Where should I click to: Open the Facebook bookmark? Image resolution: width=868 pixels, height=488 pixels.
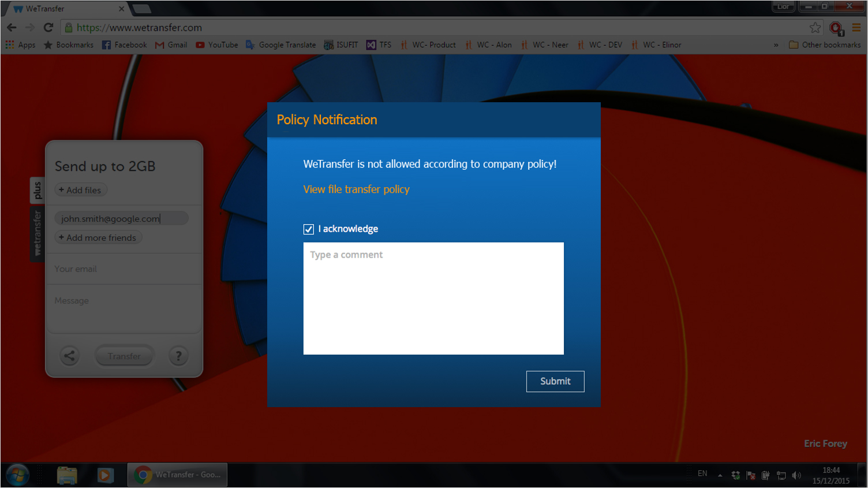(124, 44)
